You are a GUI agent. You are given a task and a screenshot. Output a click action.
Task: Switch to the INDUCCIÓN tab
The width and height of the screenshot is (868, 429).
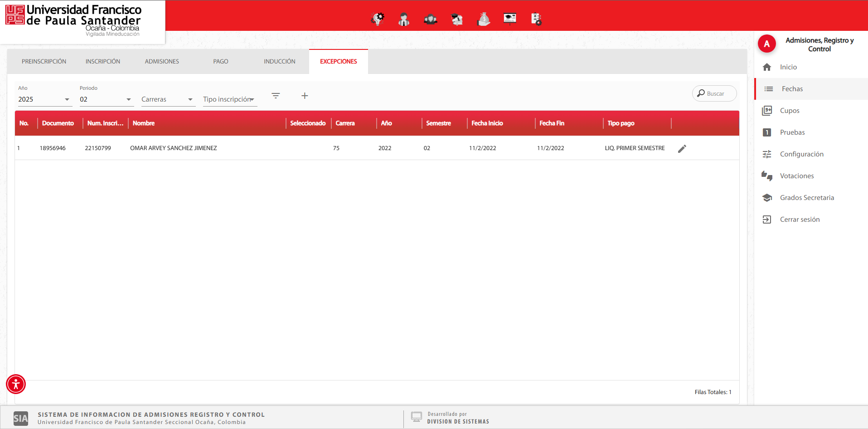[280, 62]
